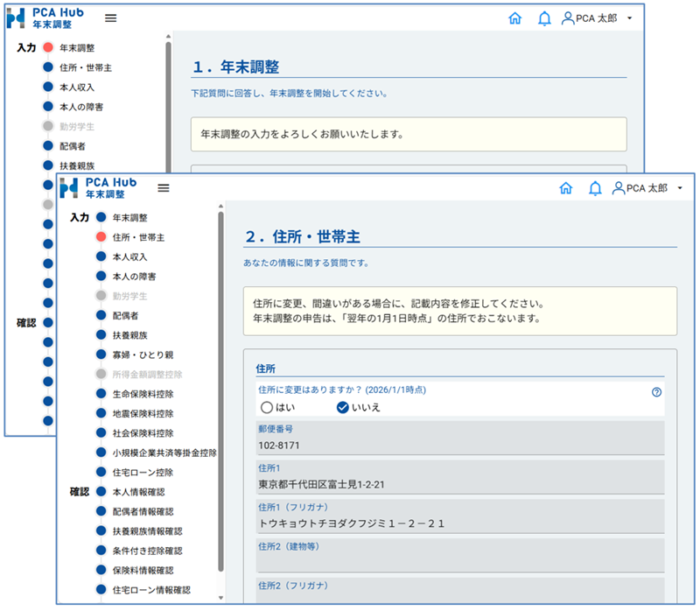
Task: Click 勤労学生 step in front sidebar
Action: 129,296
